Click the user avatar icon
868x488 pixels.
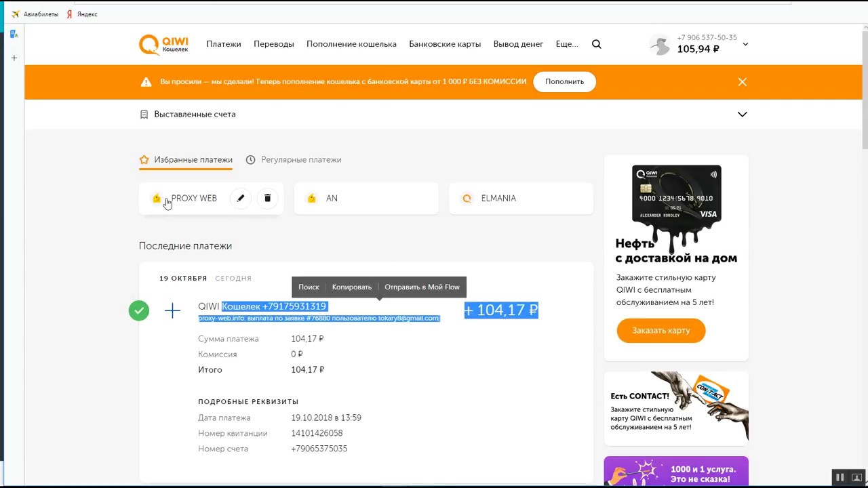coord(660,45)
